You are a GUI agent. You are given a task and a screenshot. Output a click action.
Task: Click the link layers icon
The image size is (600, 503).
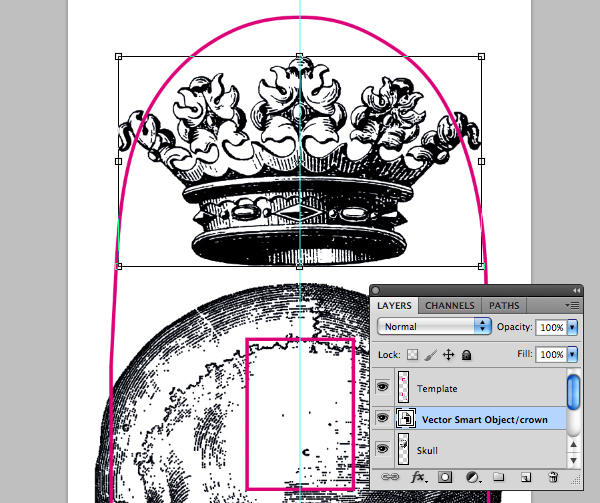[390, 477]
